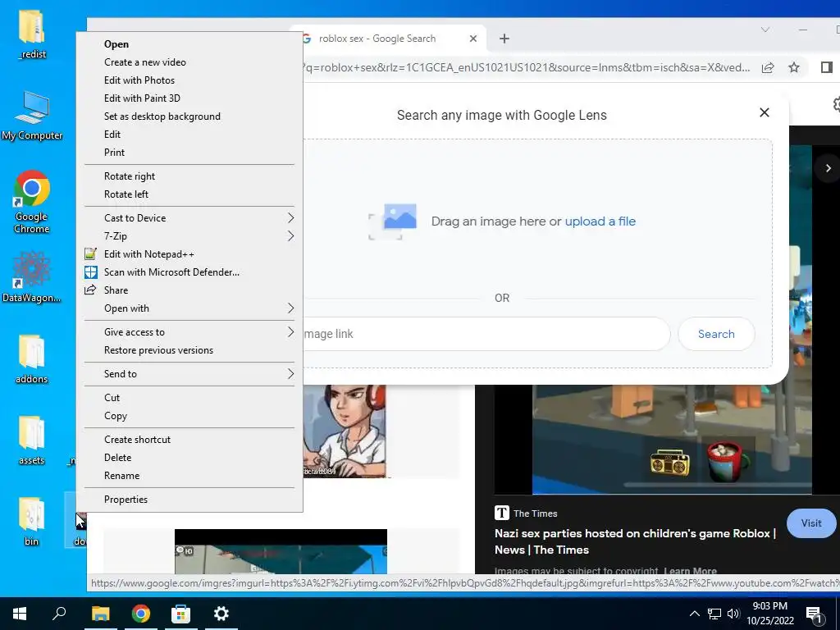The width and height of the screenshot is (840, 630).
Task: Select Rename in the context menu
Action: (x=189, y=475)
